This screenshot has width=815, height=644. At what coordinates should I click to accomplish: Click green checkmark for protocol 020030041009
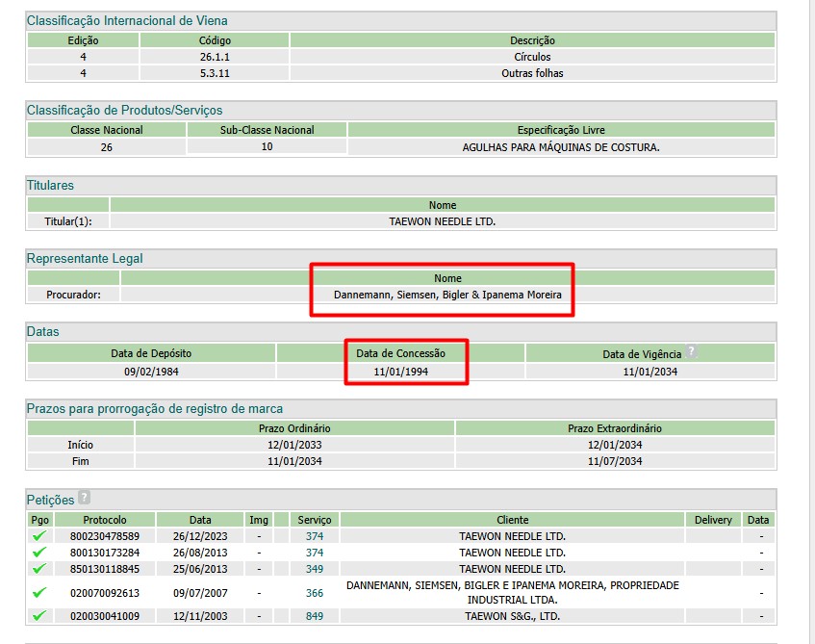tap(39, 616)
